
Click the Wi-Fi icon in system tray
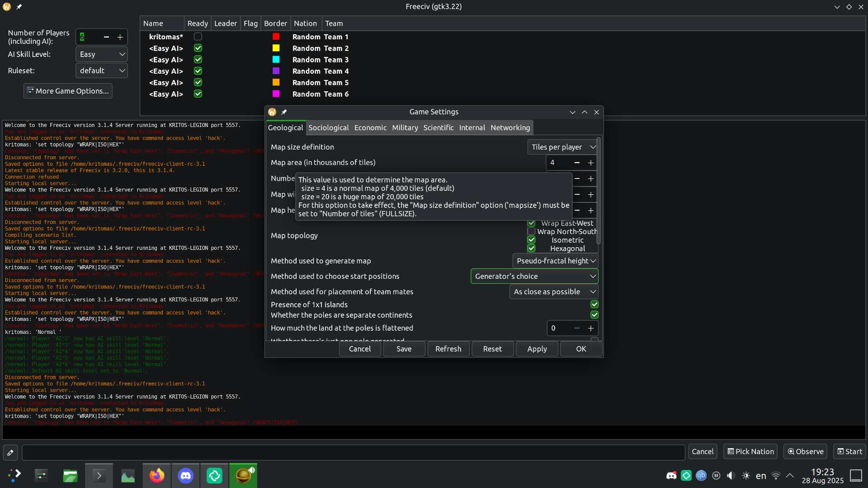click(776, 476)
